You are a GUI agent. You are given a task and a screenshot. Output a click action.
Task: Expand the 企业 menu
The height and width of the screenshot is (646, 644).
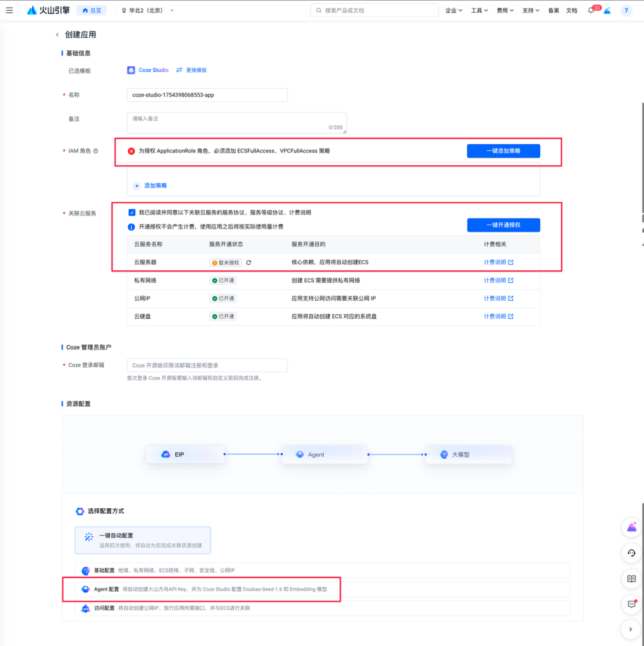pyautogui.click(x=454, y=10)
